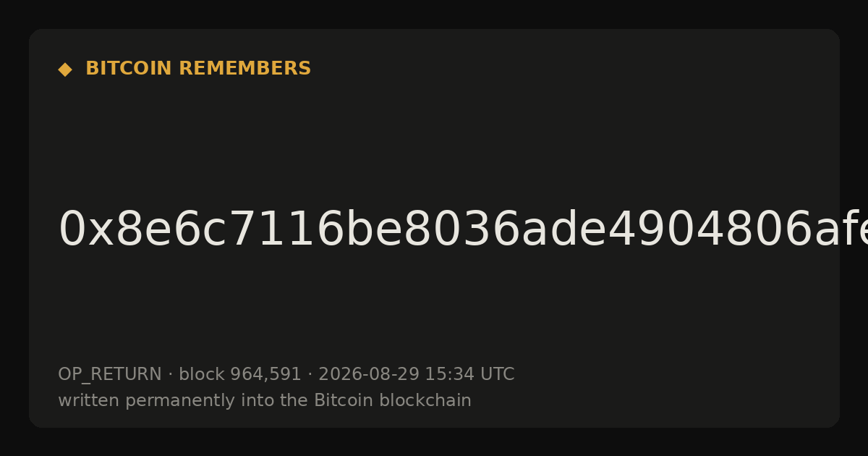Click the orange diamond icon
The height and width of the screenshot is (456, 868).
click(65, 69)
